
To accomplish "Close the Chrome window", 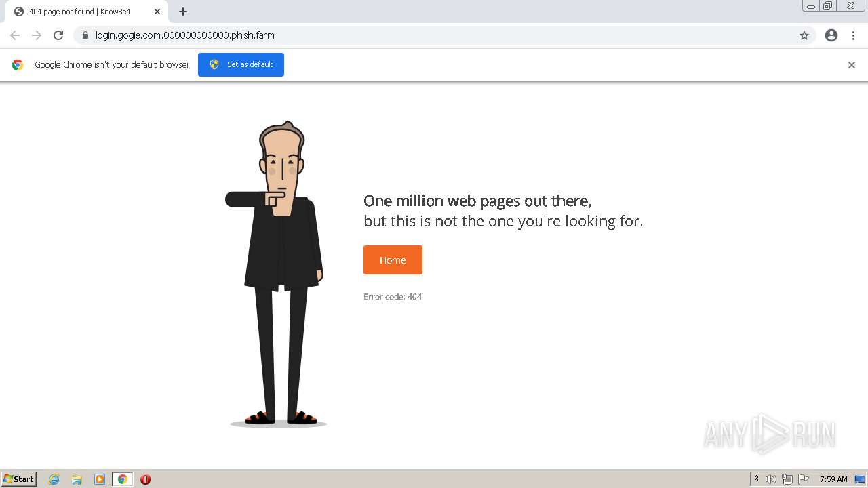I will coord(850,6).
